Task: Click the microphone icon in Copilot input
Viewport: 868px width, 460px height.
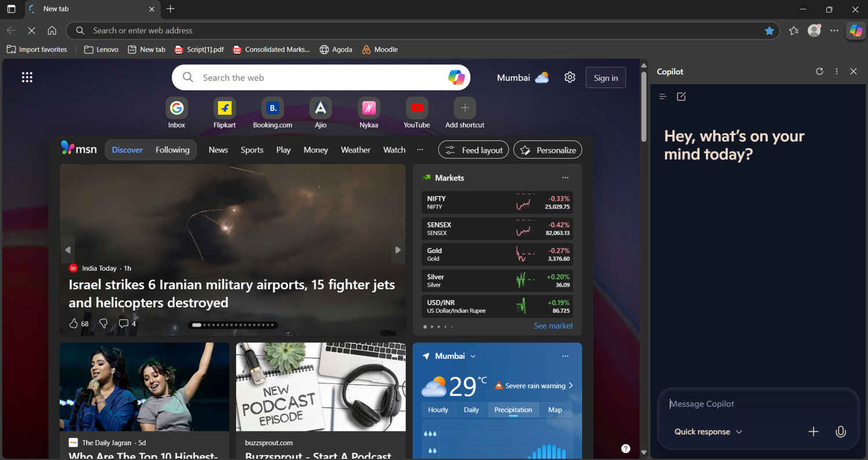Action: click(840, 431)
